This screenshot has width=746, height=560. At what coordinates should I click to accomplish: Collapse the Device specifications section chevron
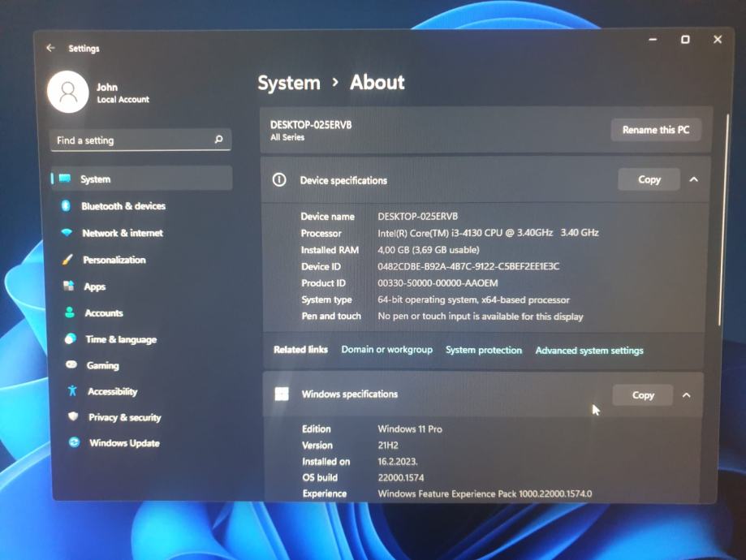[694, 179]
